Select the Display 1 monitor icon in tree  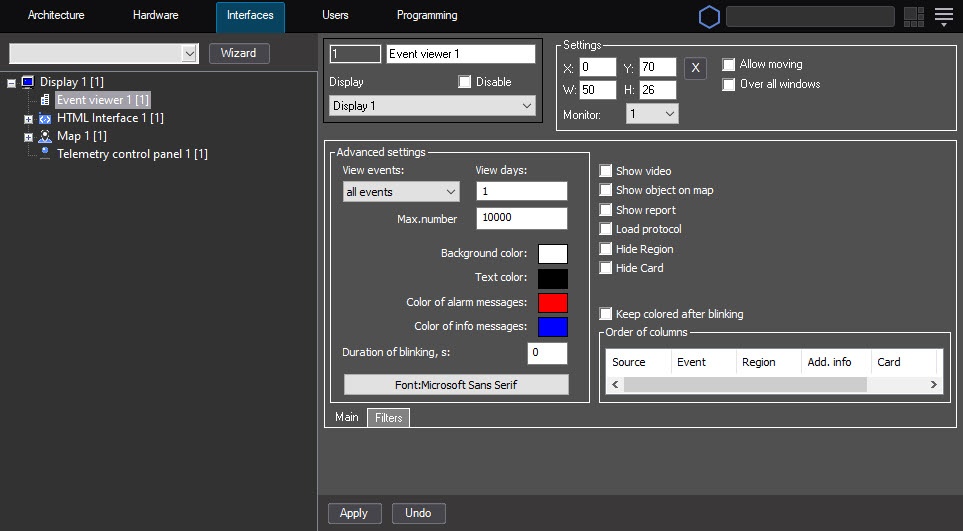pyautogui.click(x=27, y=82)
